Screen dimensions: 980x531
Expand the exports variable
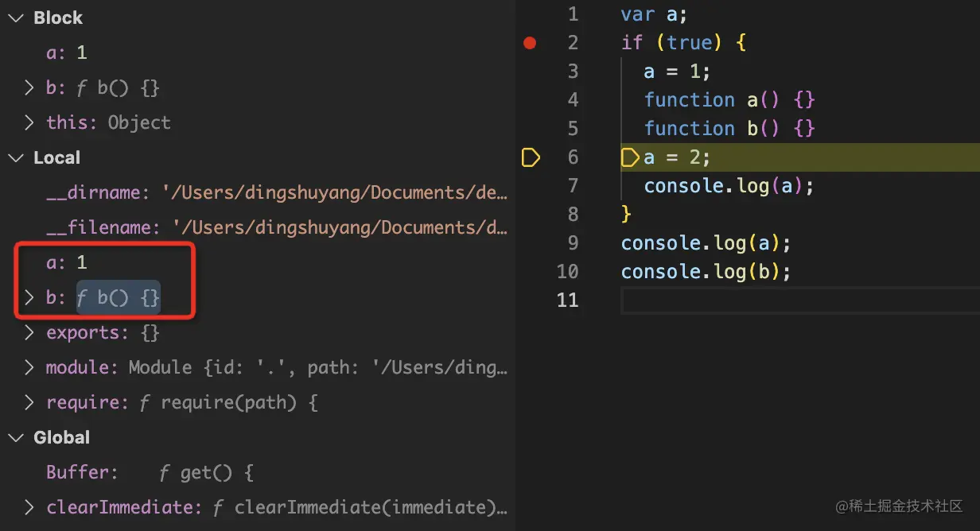tap(29, 332)
